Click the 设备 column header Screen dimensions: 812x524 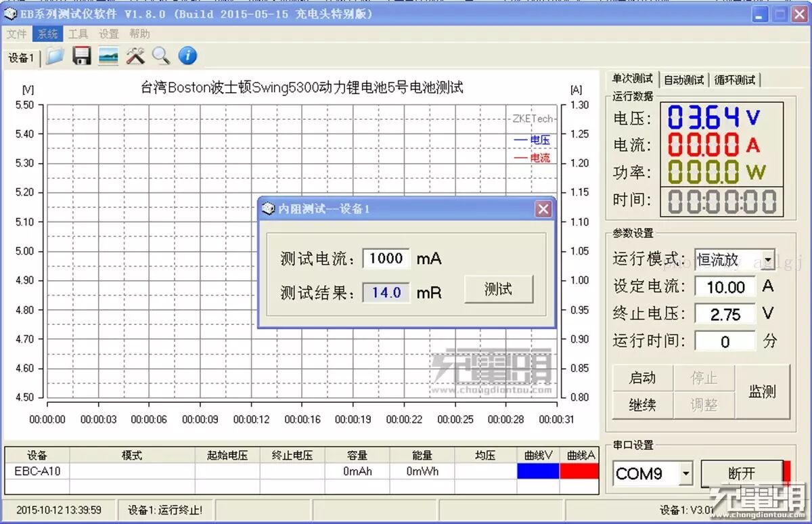coord(37,456)
